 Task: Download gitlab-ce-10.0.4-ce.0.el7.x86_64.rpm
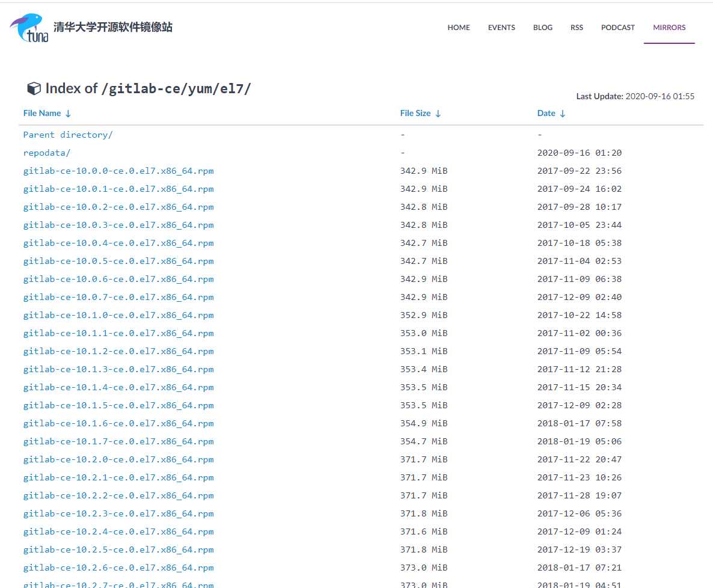118,243
